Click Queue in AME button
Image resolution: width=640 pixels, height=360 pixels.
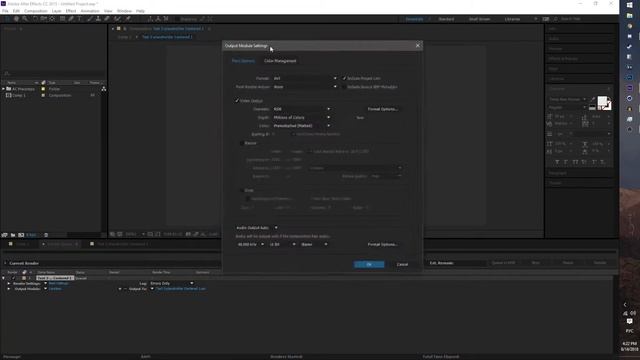[503, 262]
